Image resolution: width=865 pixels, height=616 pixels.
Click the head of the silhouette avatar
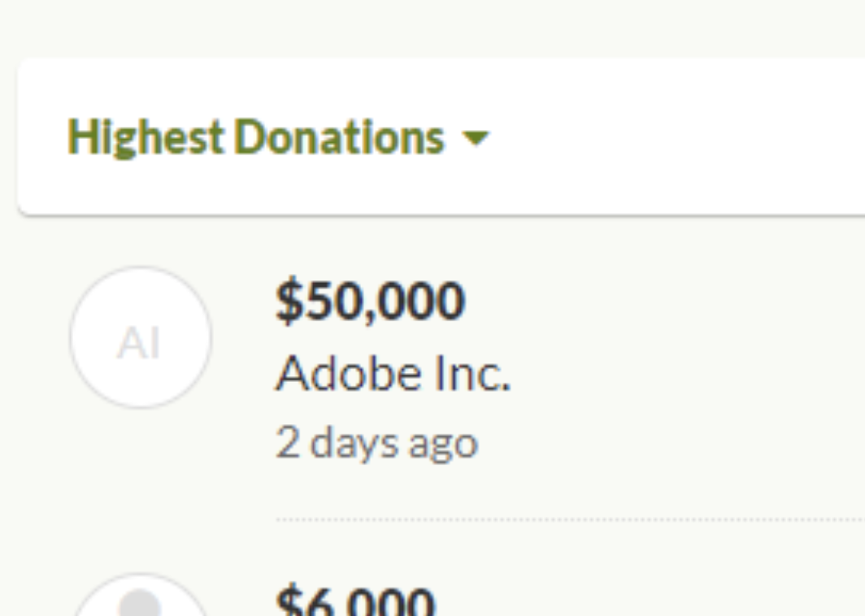point(140,602)
